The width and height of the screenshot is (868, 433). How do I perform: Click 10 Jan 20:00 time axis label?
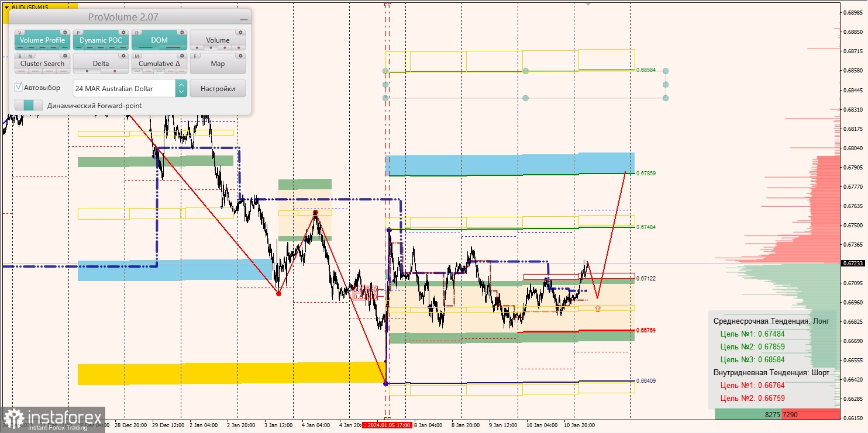pos(580,425)
